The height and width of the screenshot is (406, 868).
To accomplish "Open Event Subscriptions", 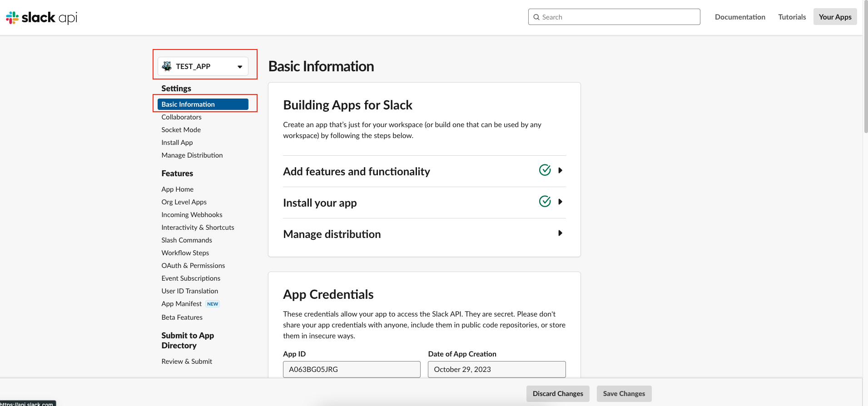I will 191,278.
